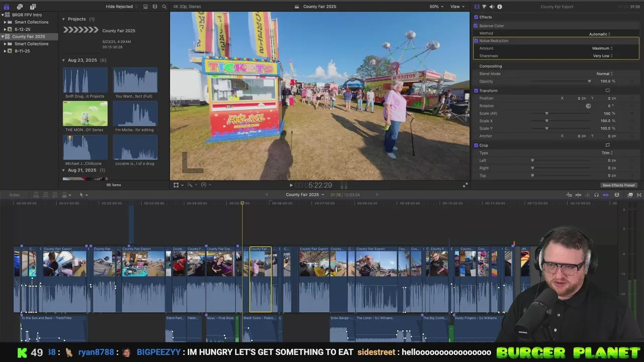Expand the 6-12-25 event

click(x=5, y=29)
